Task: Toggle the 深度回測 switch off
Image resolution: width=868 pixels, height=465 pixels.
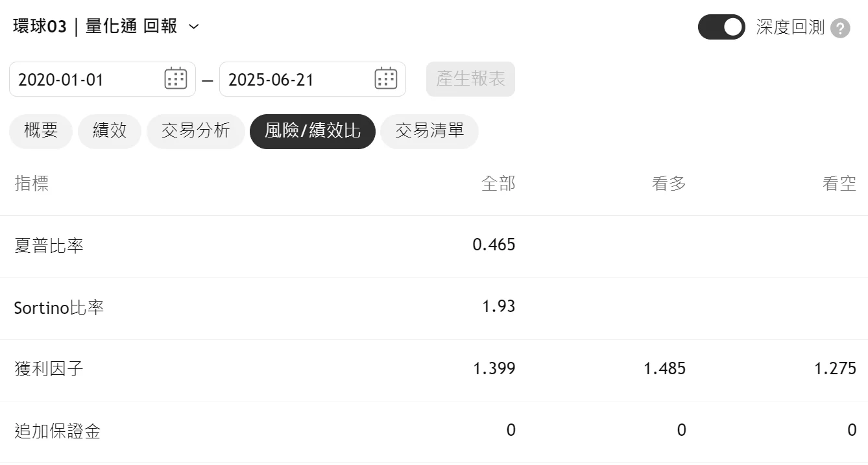Action: pyautogui.click(x=721, y=27)
